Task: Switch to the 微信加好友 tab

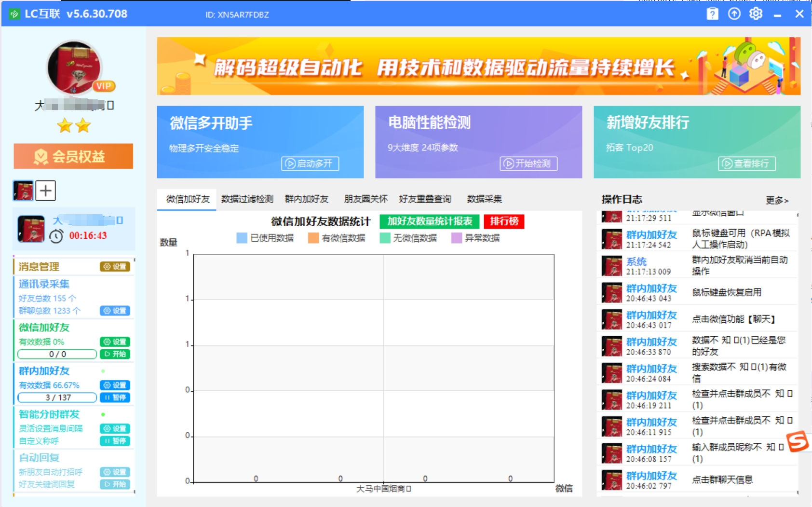Action: point(188,199)
